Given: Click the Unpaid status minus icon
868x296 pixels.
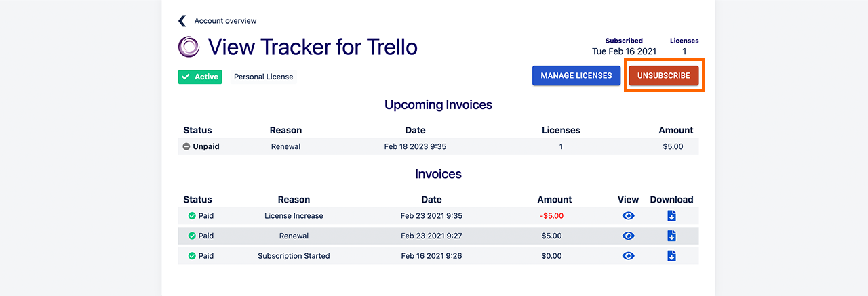Looking at the screenshot, I should pos(186,146).
